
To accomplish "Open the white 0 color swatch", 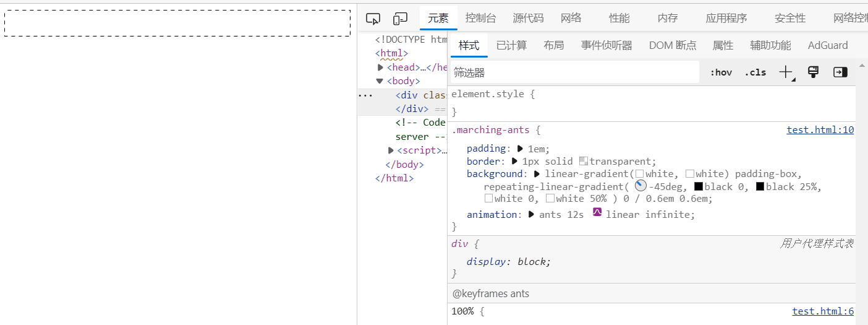I will click(x=488, y=199).
